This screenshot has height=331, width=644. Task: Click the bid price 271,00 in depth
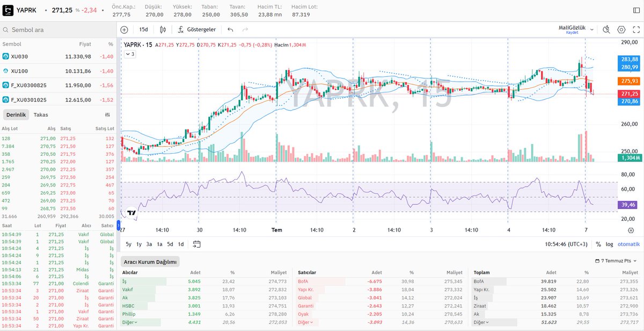tap(48, 139)
